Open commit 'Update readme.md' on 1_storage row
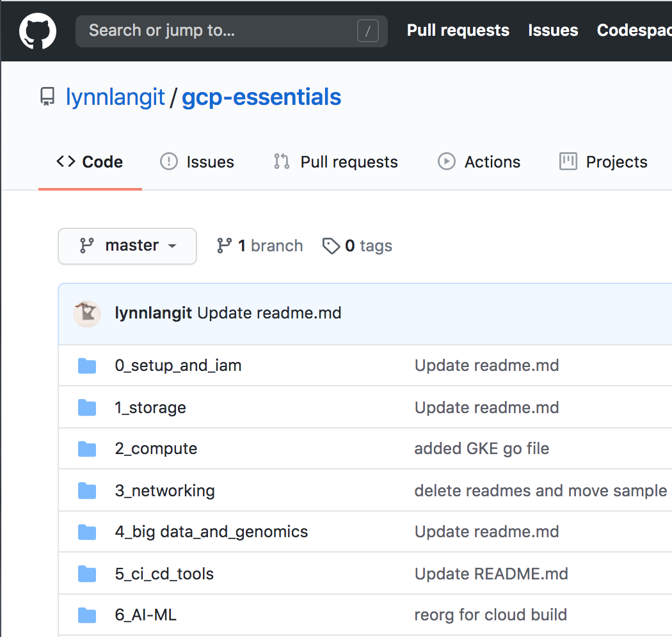 pos(487,407)
